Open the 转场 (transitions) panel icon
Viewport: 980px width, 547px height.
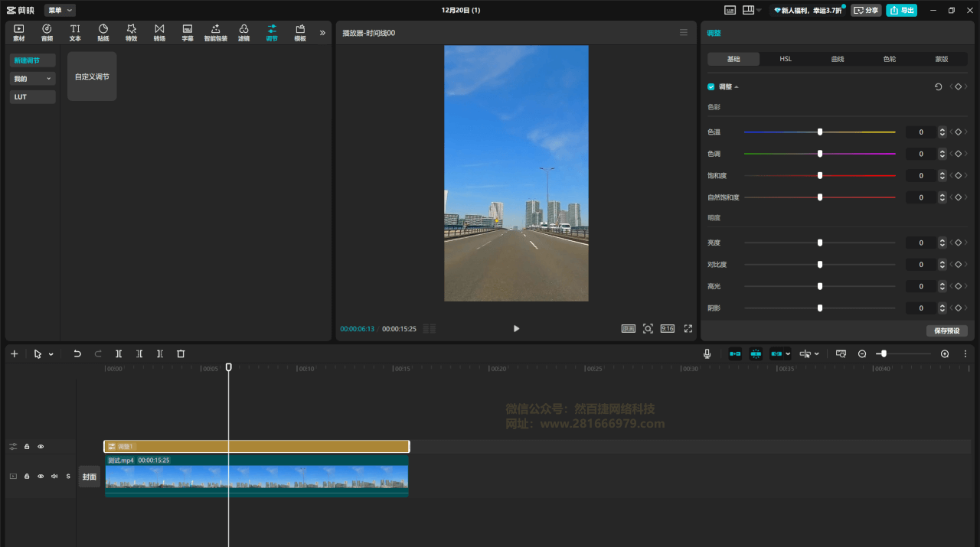pyautogui.click(x=159, y=32)
